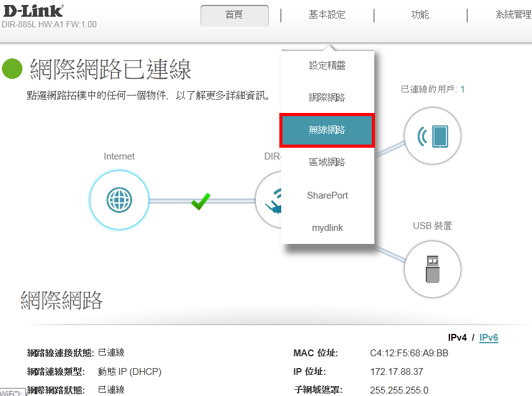Click the Internet globe icon
532x396 pixels.
119,200
